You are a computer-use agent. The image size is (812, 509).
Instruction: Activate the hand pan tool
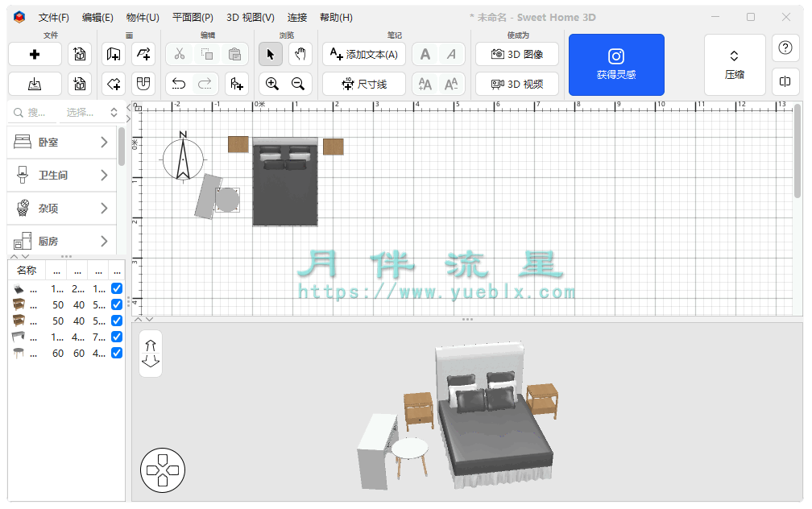(x=300, y=55)
